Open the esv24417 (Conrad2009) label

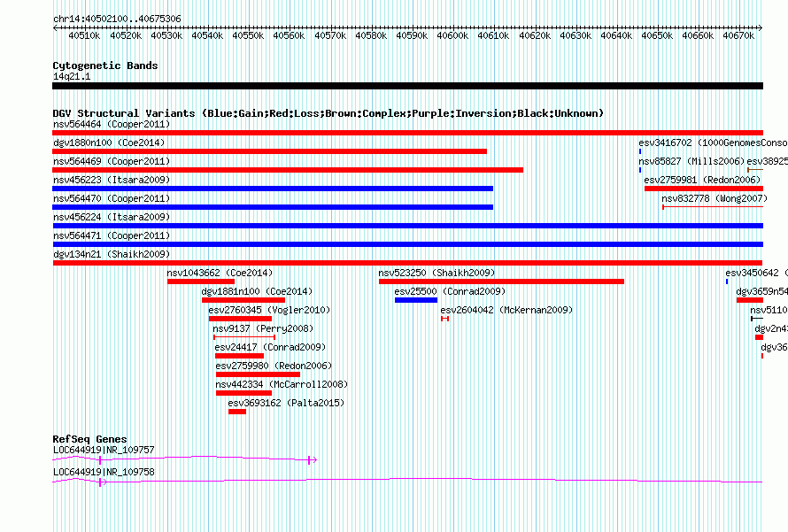(x=270, y=347)
